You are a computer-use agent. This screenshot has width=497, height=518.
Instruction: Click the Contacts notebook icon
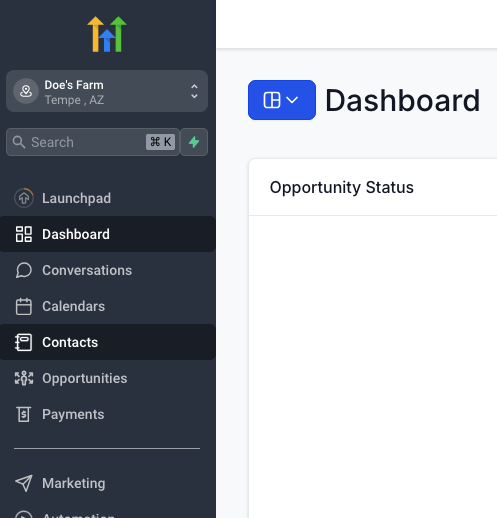(x=24, y=342)
